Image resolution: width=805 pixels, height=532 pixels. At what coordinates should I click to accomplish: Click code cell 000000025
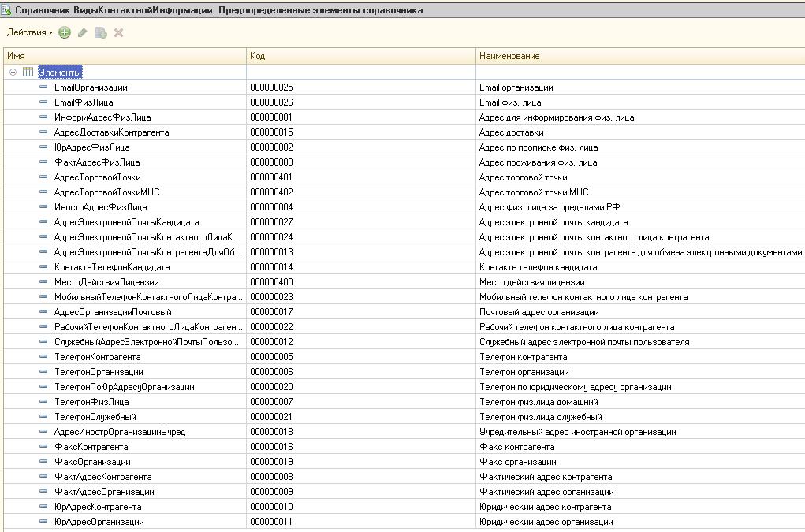tap(271, 87)
